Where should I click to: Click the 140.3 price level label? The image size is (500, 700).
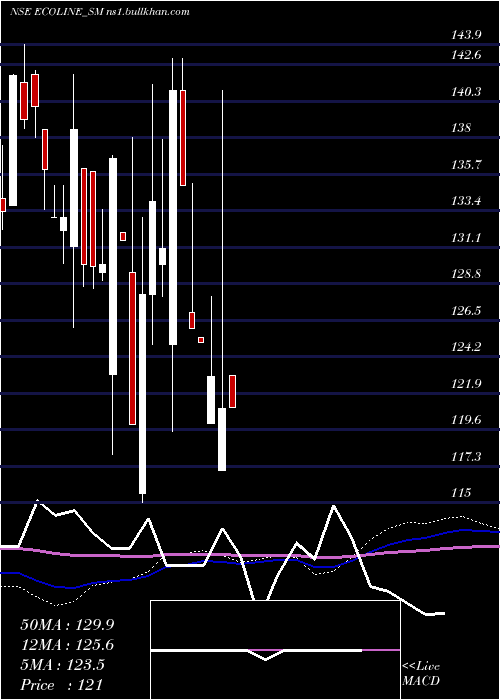click(x=466, y=92)
